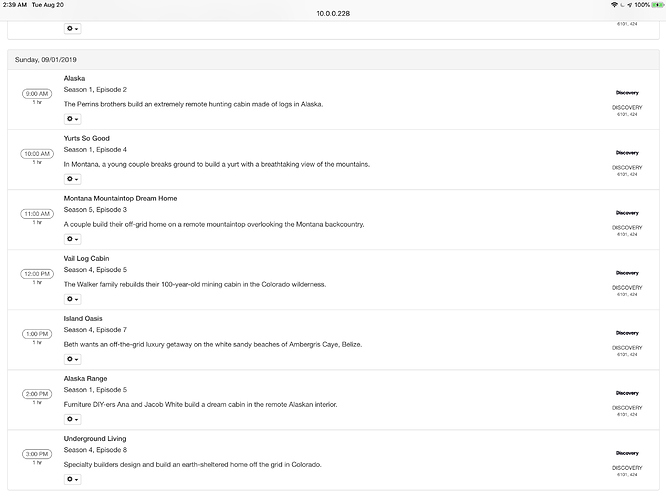This screenshot has width=666, height=500.
Task: Open the Montana Mountaintop Dream Home title
Action: pos(120,198)
